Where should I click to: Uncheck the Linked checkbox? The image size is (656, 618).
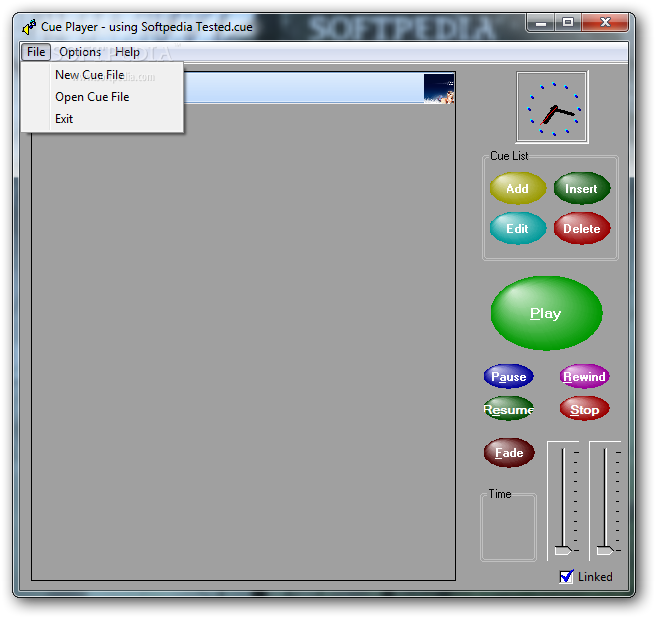coord(566,577)
